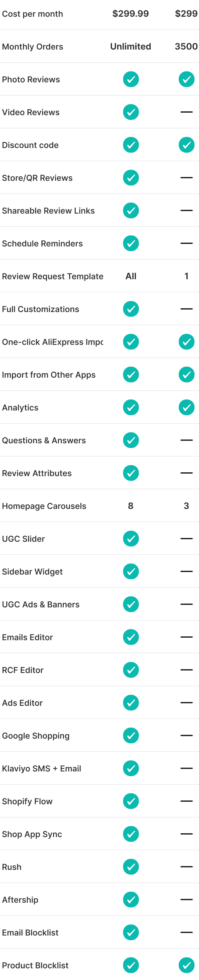199x980 pixels.
Task: Click the Aftership row checkmark
Action: point(131,899)
